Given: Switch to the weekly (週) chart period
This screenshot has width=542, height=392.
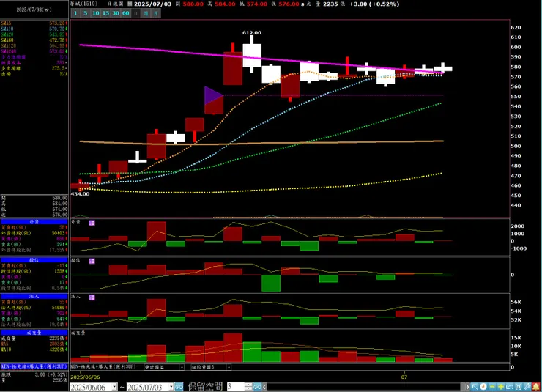Looking at the screenshot, I should pyautogui.click(x=146, y=13).
